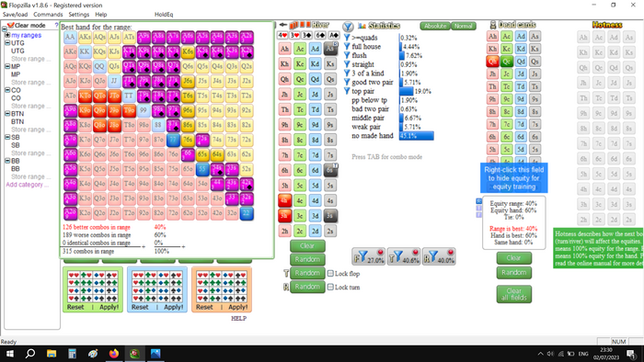Click Clear button directly under the board grid
The image size is (644, 362).
[307, 245]
